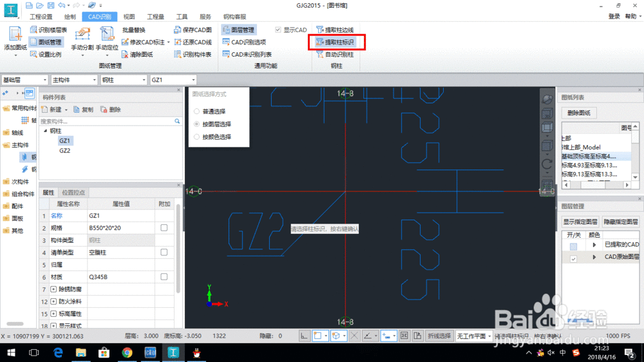
Task: Select the 手动分割 manual split tool
Action: [x=82, y=35]
